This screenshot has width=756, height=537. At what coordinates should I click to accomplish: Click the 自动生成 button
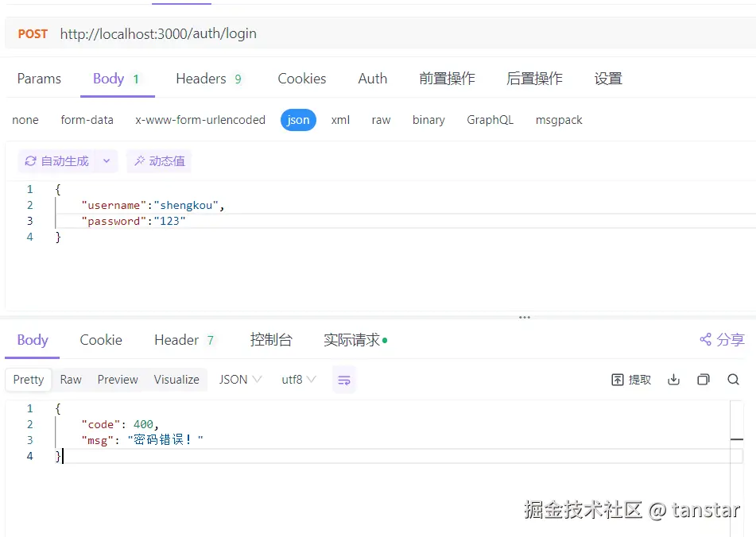57,160
